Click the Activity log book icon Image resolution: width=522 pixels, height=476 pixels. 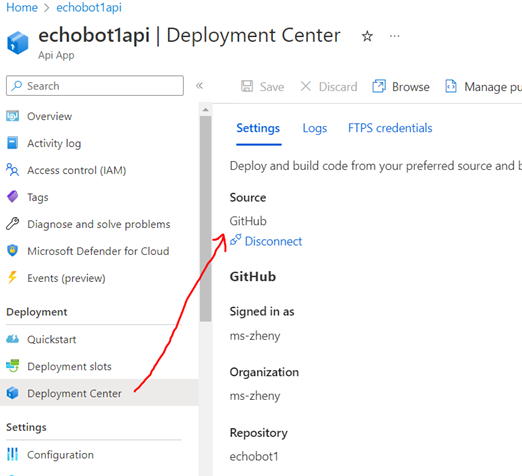coord(13,143)
